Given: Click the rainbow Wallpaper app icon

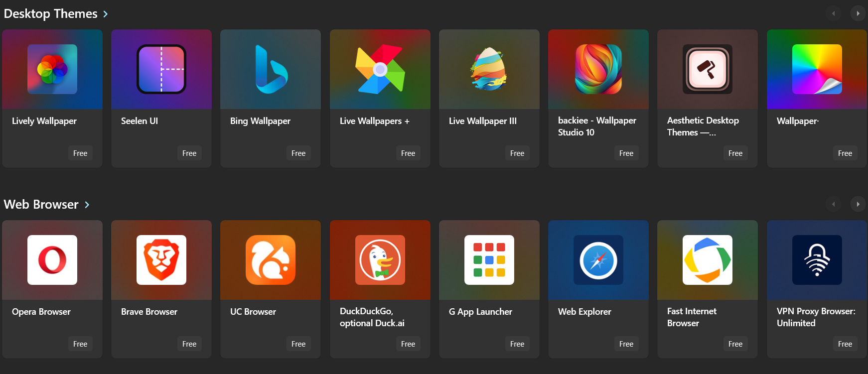Looking at the screenshot, I should tap(817, 69).
